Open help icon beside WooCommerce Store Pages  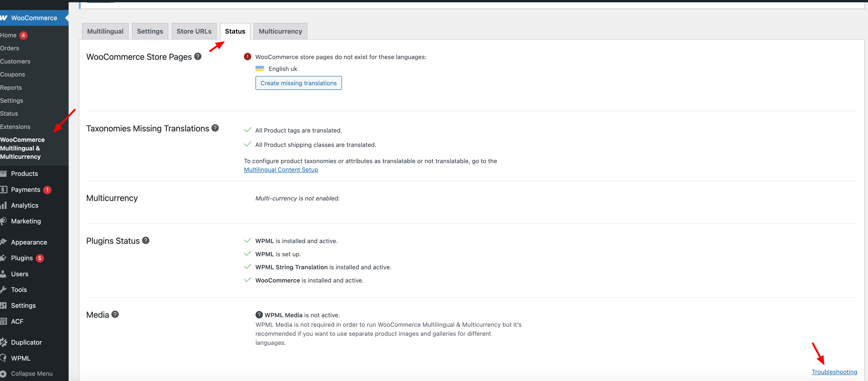(x=198, y=57)
